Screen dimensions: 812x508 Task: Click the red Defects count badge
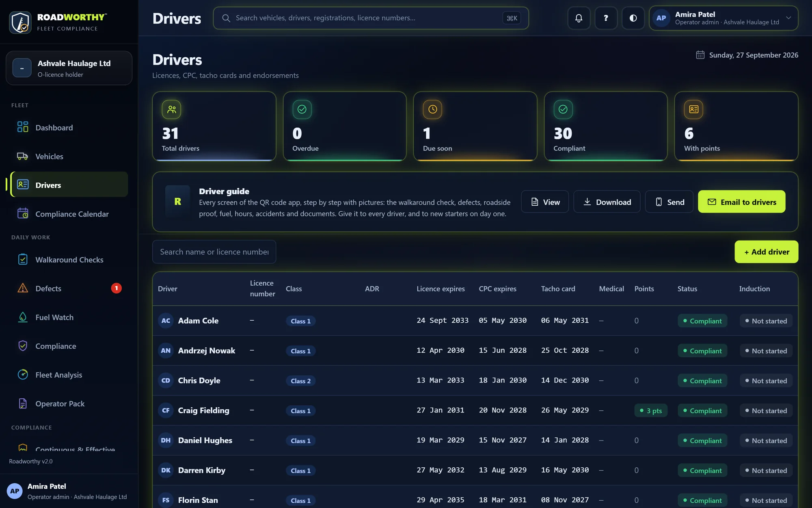pos(116,288)
